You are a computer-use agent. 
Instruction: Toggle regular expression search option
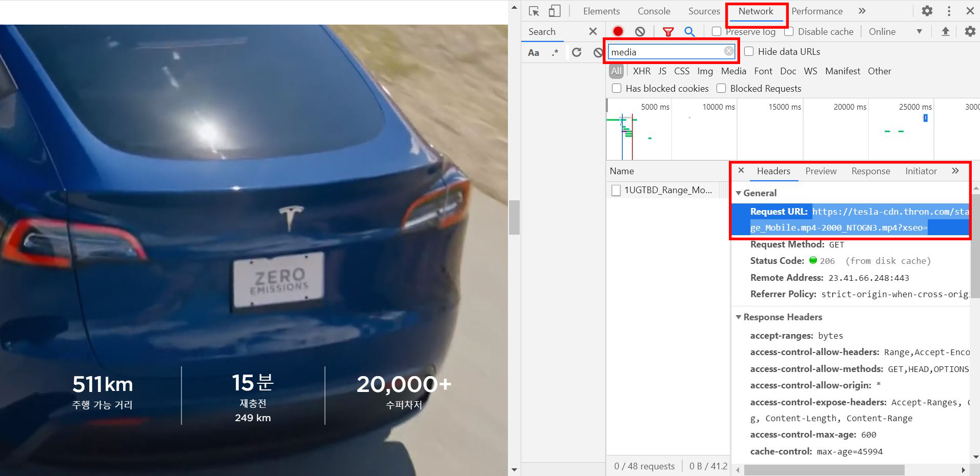[555, 52]
